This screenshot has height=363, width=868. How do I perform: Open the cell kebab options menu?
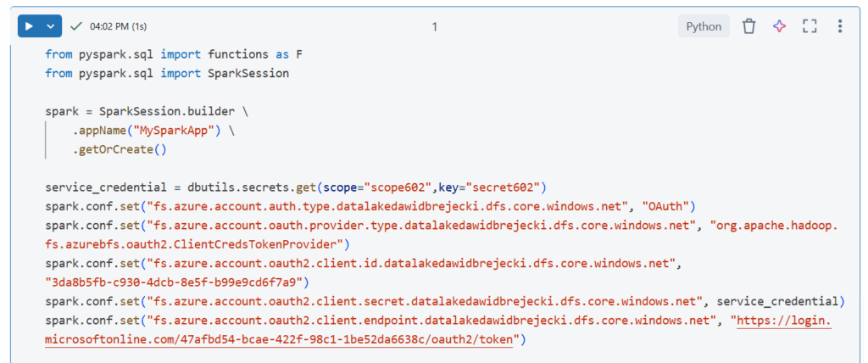[x=839, y=26]
